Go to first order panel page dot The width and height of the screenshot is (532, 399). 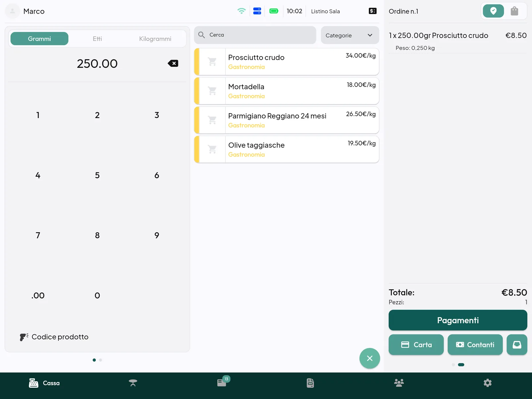point(453,365)
